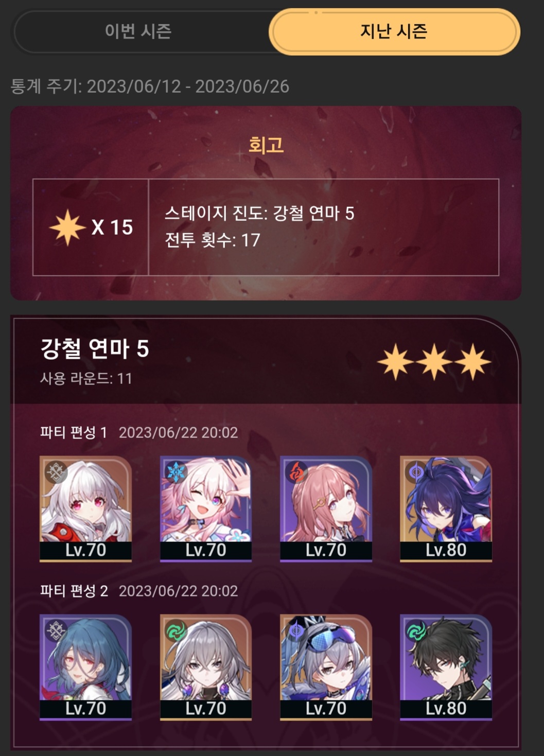Open Seele's Lv.80 character card
The width and height of the screenshot is (544, 756).
446,508
